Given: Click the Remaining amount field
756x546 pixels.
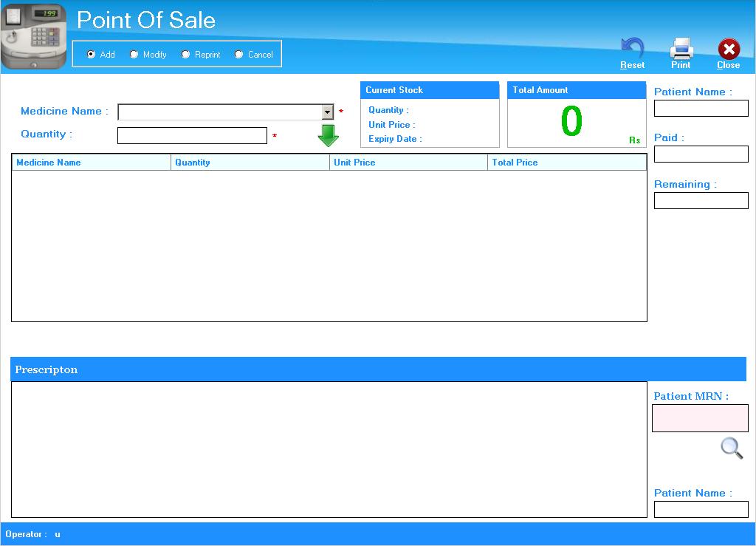Looking at the screenshot, I should pos(701,201).
